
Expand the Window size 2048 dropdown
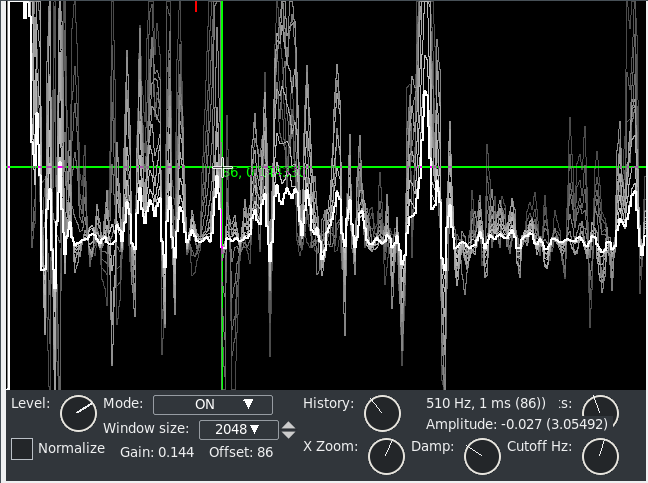coord(238,430)
